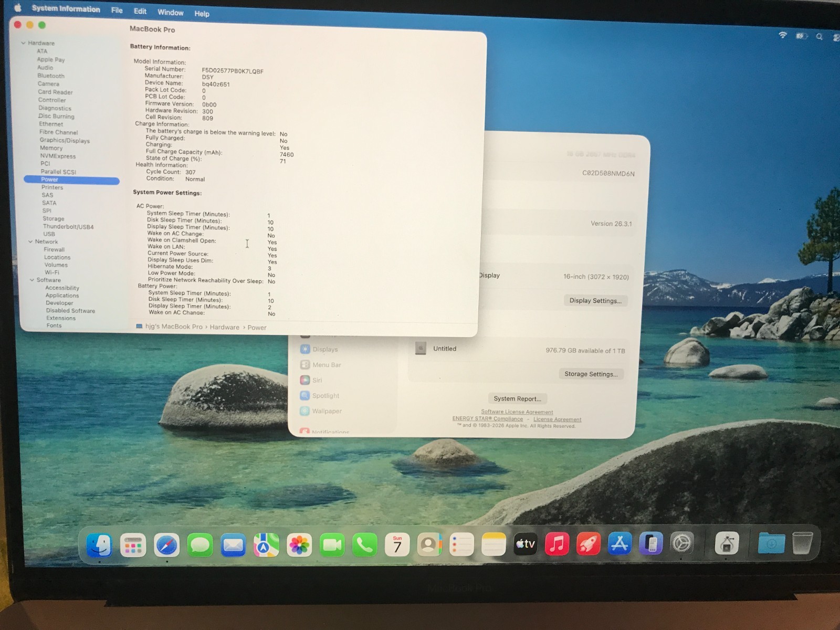Image resolution: width=840 pixels, height=630 pixels.
Task: Open the Phone app icon
Action: [365, 545]
